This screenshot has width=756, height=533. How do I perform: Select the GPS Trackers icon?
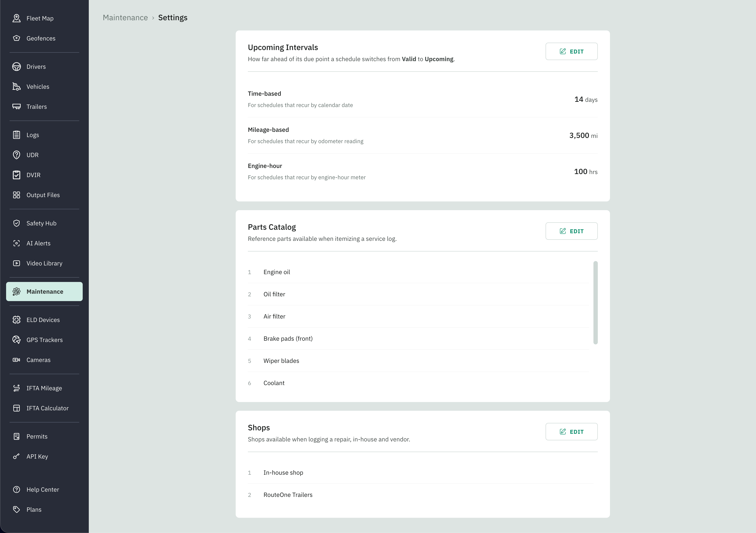[17, 340]
